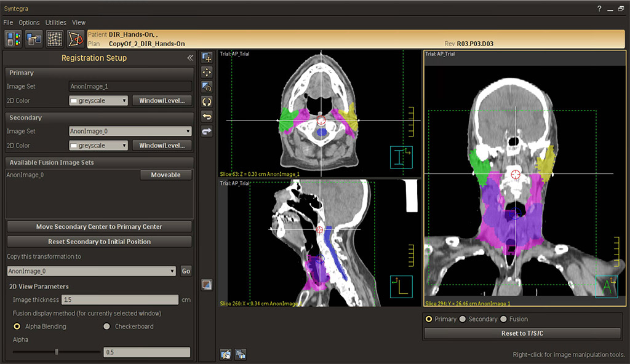Select AnonImage_0 in Available Fusion Image Sets
This screenshot has height=364, width=630.
tap(25, 175)
